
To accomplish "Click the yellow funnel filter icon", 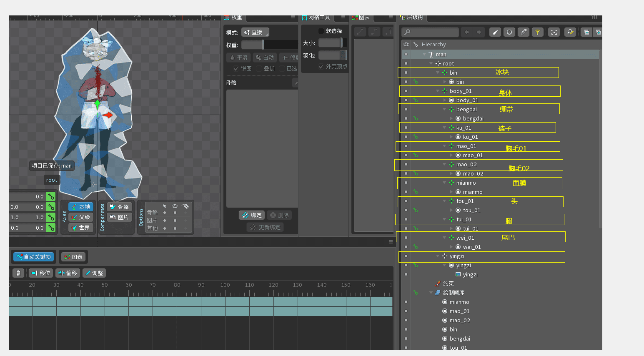I will pyautogui.click(x=538, y=32).
